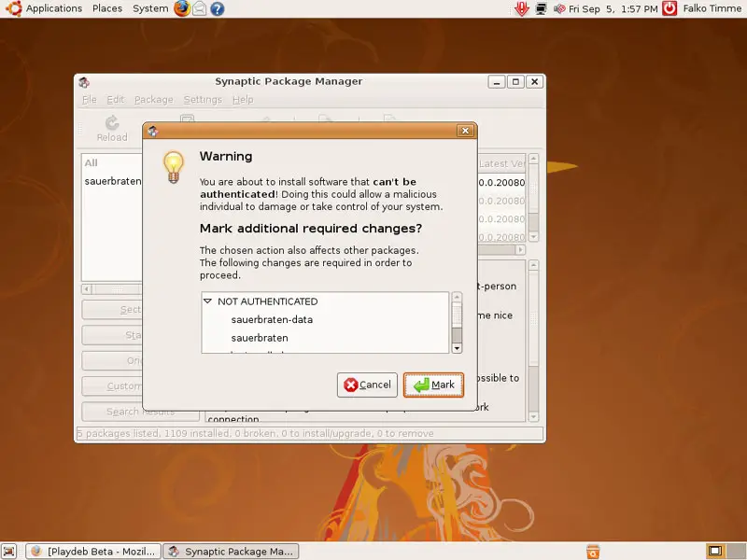Screen dimensions: 747x560
Task: Click the clock showing Fri Sep 5
Action: click(613, 8)
